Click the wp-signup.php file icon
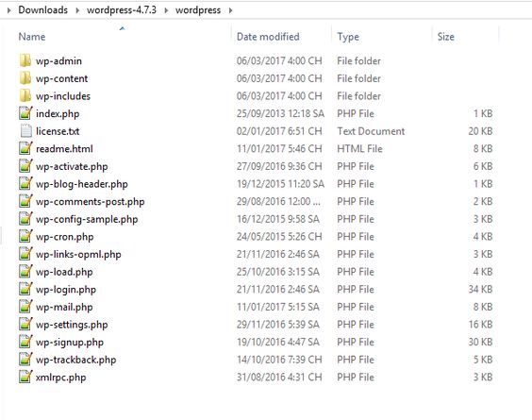This screenshot has height=420, width=532. (x=25, y=343)
